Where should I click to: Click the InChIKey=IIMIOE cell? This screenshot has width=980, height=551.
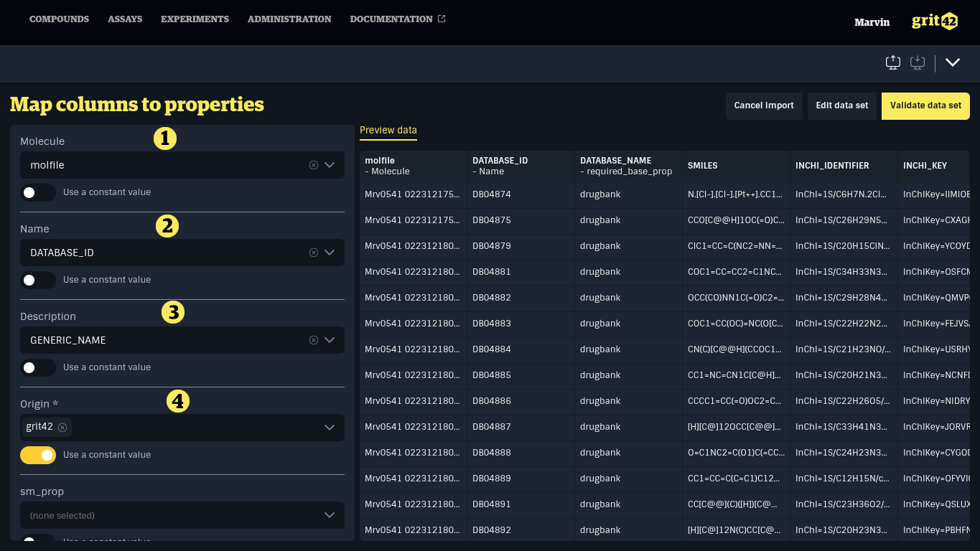[x=934, y=194]
